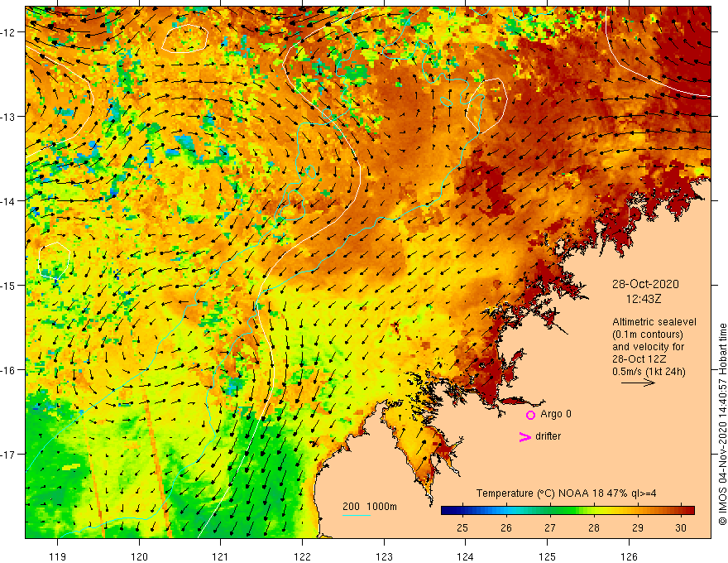
Task: Click the color bar label 25
Action: tap(462, 527)
